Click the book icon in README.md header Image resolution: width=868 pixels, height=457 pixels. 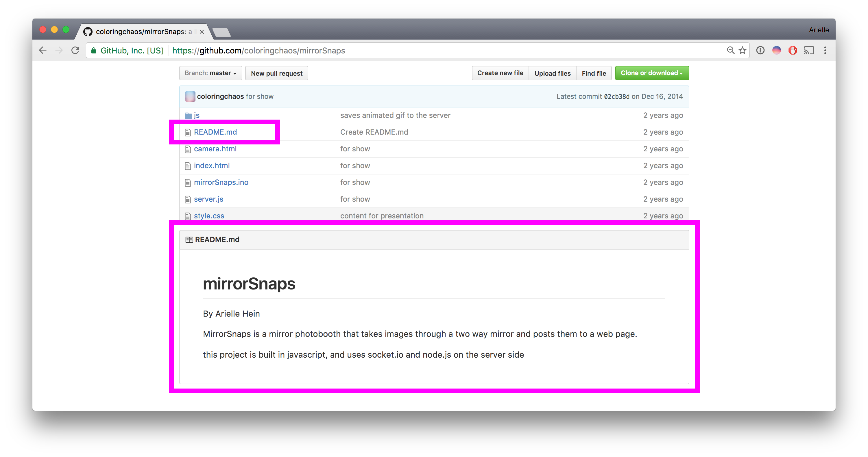(x=189, y=240)
